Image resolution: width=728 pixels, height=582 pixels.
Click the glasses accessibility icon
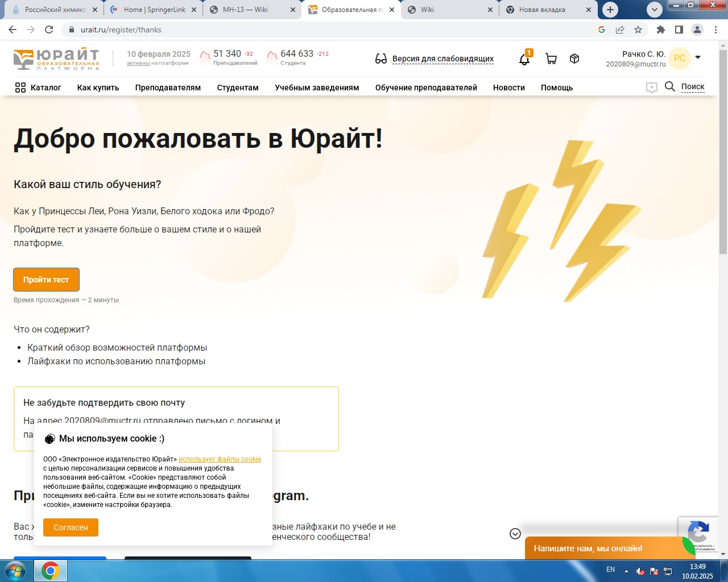click(381, 59)
